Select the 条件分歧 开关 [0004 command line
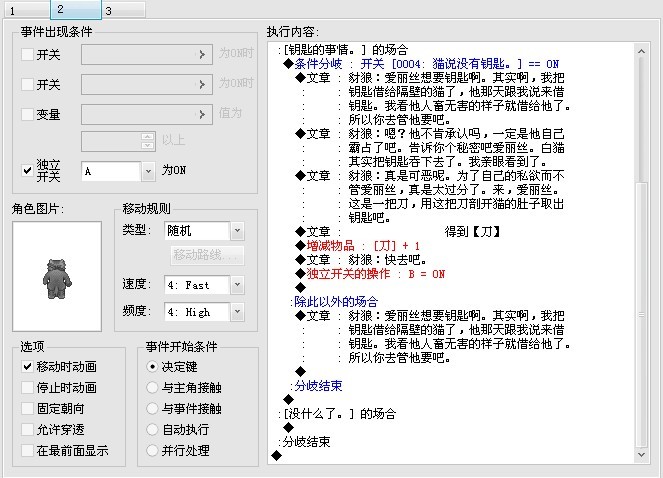The width and height of the screenshot is (663, 478). pos(421,64)
